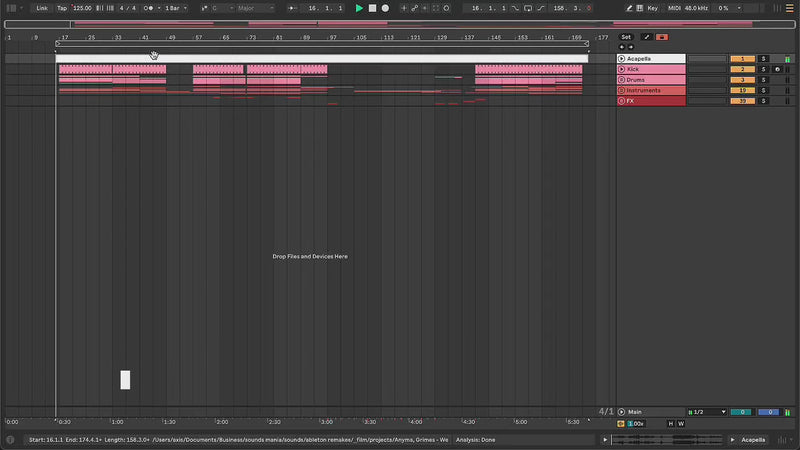Toggle the Kick track activator button
This screenshot has height=450, width=800.
[742, 69]
